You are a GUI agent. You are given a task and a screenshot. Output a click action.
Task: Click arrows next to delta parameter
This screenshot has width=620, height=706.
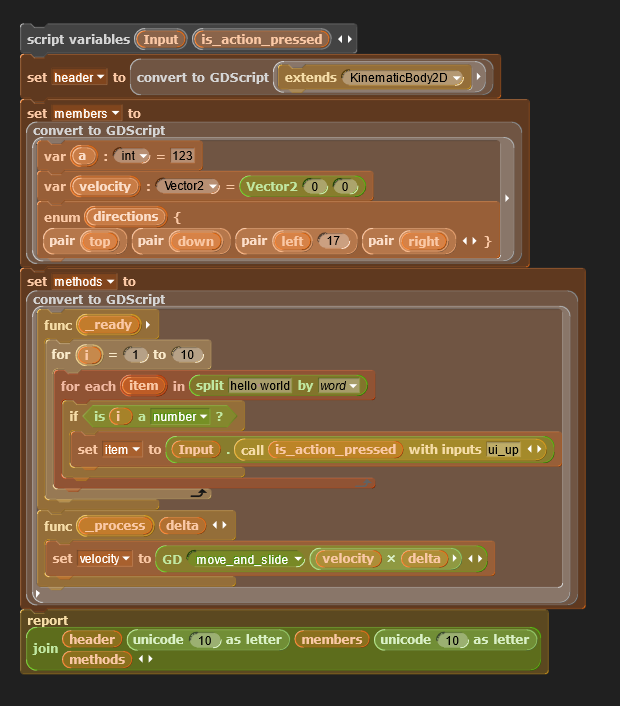[x=219, y=525]
